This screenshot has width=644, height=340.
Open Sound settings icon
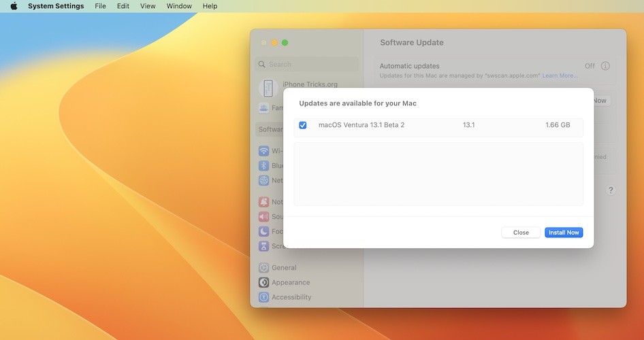[263, 216]
